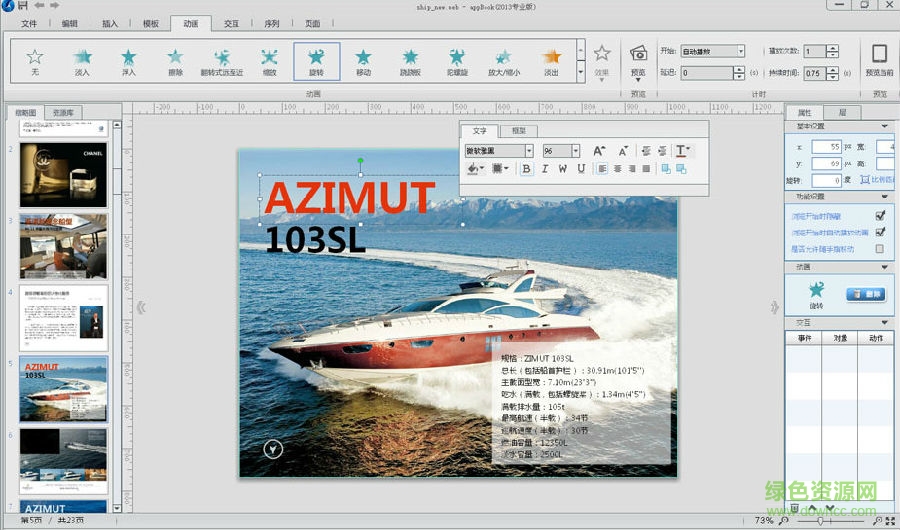Screen dimensions: 900x530
Task: Open the font family dropdown
Action: point(528,151)
